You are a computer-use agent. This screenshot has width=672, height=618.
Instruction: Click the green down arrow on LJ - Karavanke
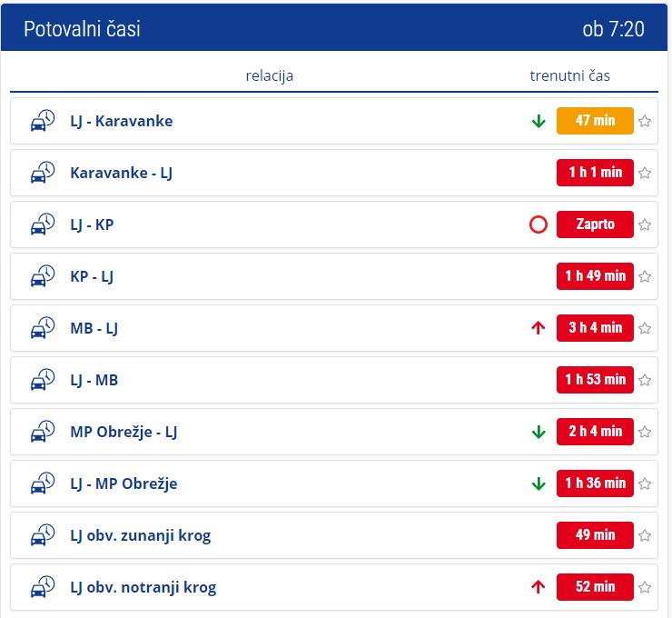(x=539, y=121)
